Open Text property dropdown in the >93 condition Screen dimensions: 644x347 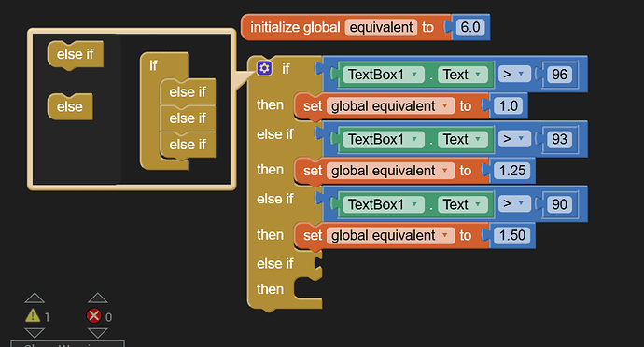point(462,139)
